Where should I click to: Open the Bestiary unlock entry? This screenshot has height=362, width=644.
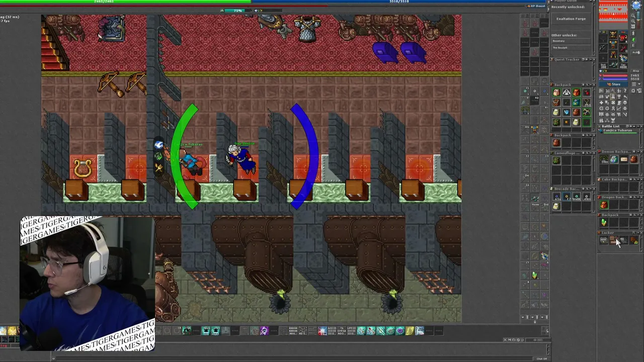pos(571,41)
